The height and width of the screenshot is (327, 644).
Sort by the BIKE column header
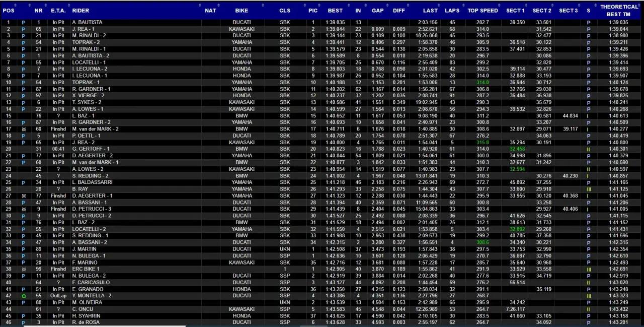242,11
